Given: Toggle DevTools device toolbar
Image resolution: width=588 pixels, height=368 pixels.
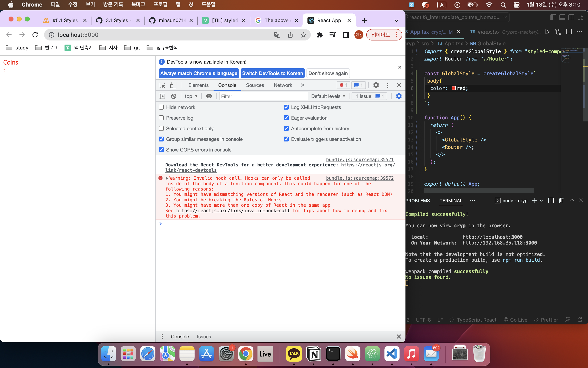Looking at the screenshot, I should 173,85.
